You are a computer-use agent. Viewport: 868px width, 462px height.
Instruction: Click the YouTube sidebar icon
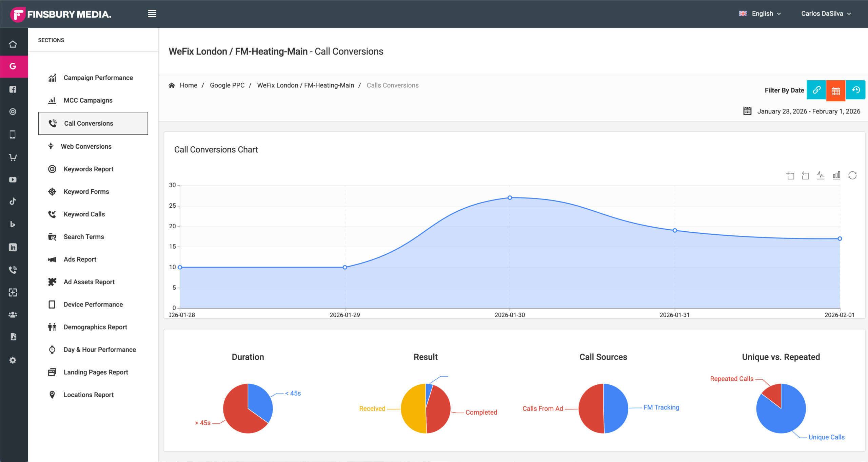[13, 180]
